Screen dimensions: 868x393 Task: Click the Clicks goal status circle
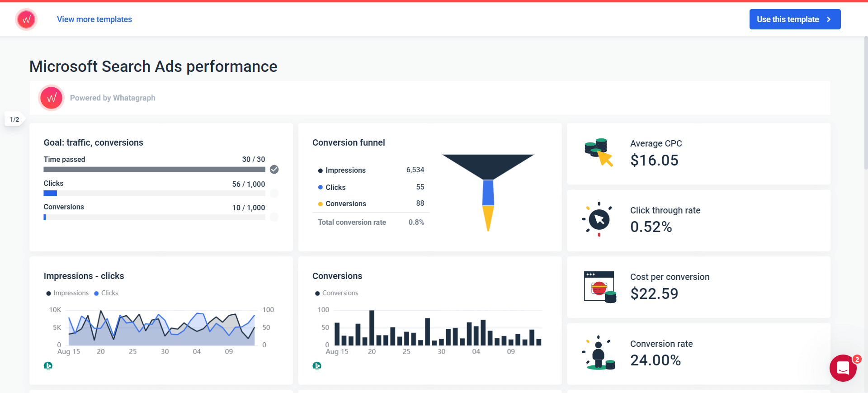point(274,194)
